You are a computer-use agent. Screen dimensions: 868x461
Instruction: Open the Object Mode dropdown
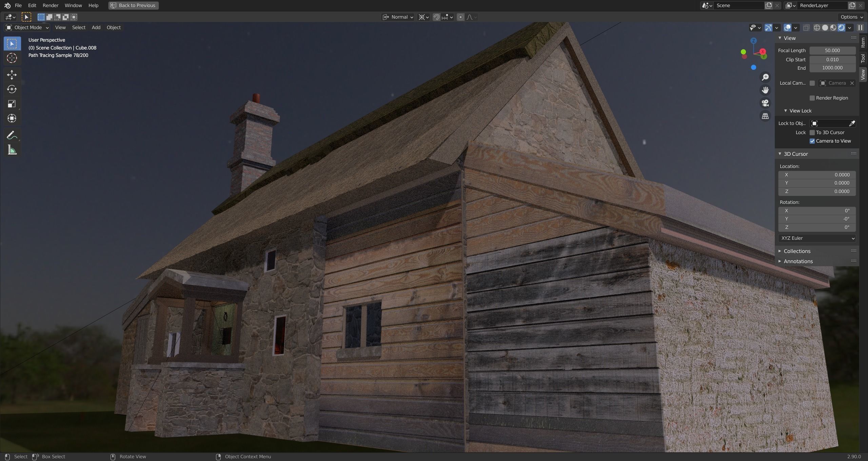pyautogui.click(x=27, y=27)
